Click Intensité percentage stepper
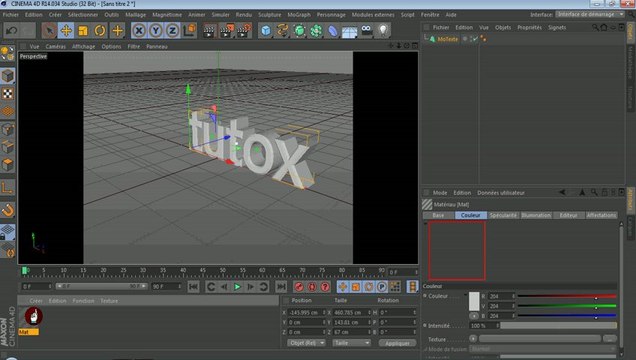This screenshot has width=636, height=360. 497,326
